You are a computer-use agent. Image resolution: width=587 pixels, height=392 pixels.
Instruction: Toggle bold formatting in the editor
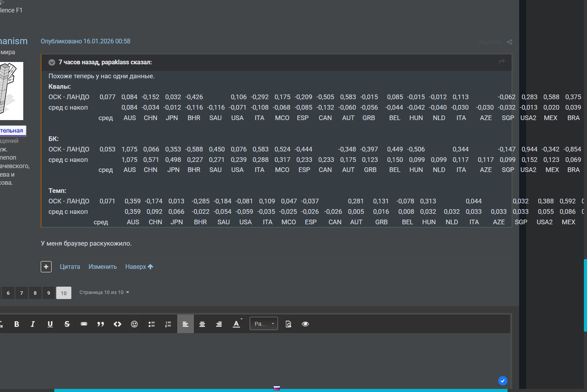17,324
